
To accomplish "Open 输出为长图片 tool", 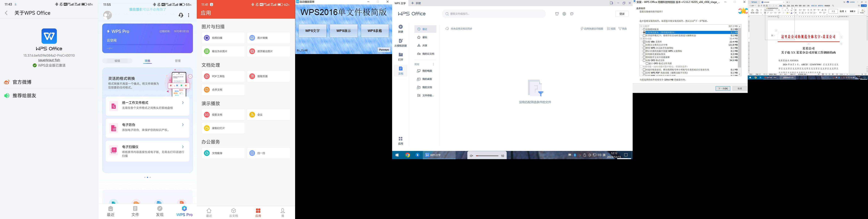I will (x=223, y=51).
